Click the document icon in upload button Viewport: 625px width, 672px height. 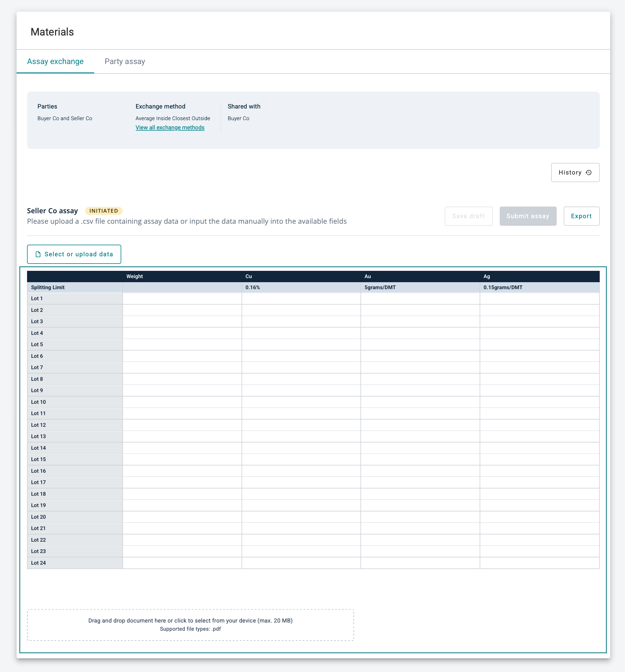pyautogui.click(x=38, y=254)
